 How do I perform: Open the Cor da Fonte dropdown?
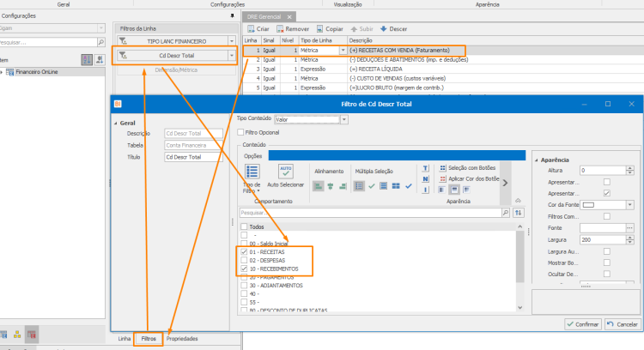629,205
